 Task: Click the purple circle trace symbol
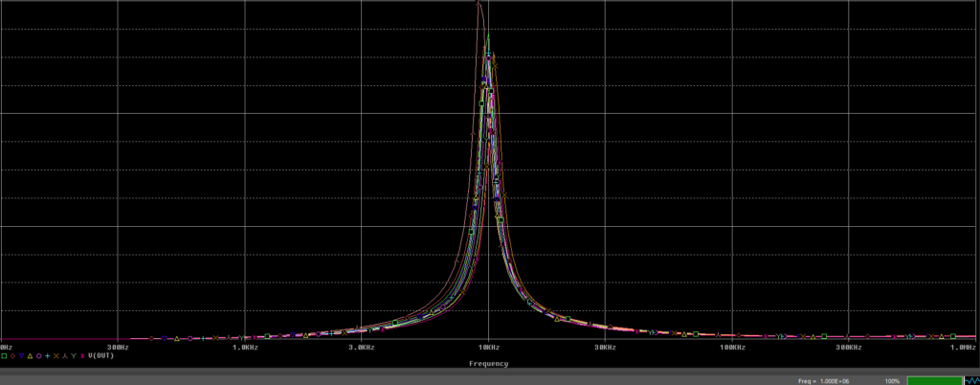[38, 355]
